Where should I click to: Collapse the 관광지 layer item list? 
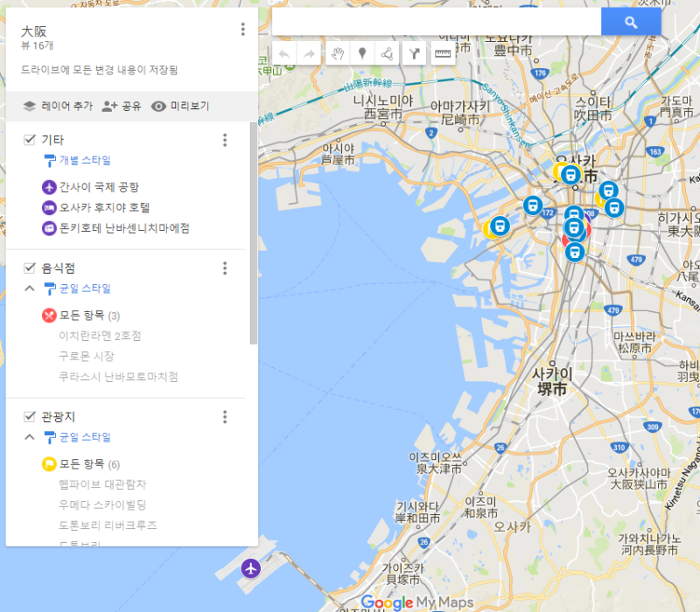(x=30, y=436)
